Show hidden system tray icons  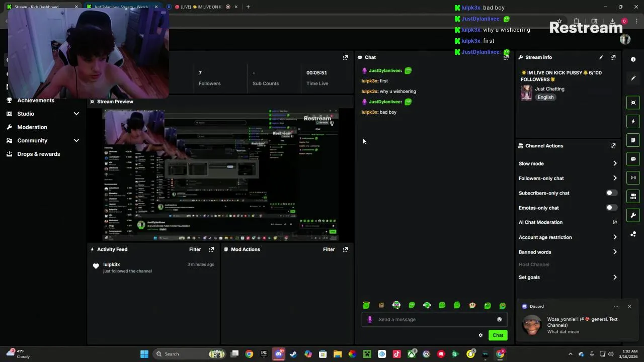[570, 354]
